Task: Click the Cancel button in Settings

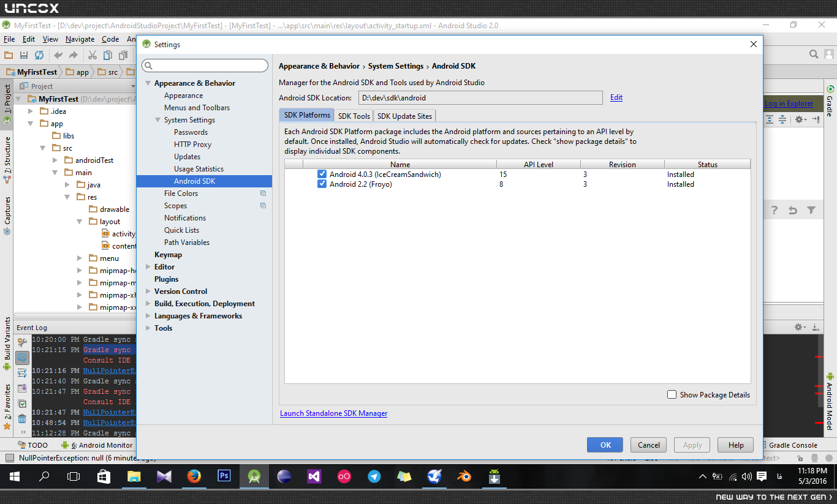Action: tap(648, 445)
